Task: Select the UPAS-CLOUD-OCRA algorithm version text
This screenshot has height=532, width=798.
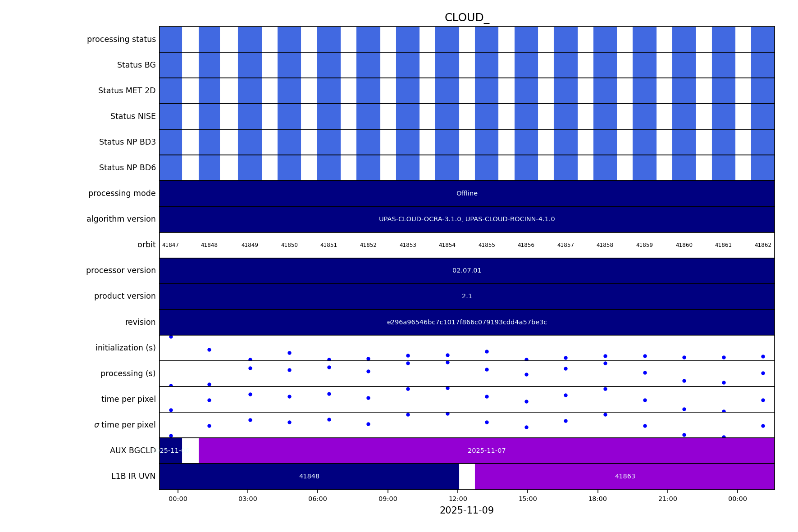Action: tap(466, 219)
